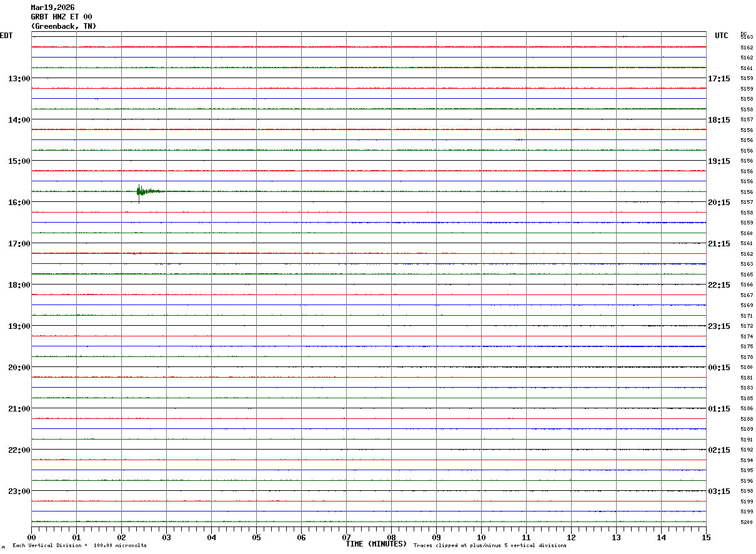The image size is (756, 554).
Task: Click the location label (Greenback, TN)
Action: click(x=64, y=26)
